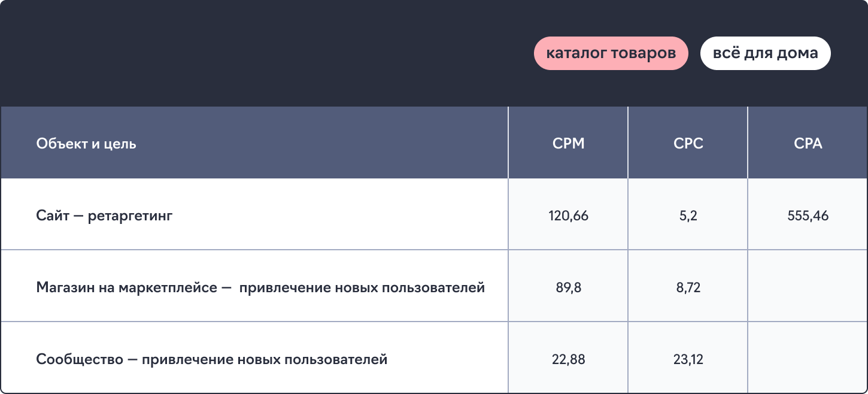
Task: Select the «каталог товаров» tab
Action: click(x=611, y=53)
